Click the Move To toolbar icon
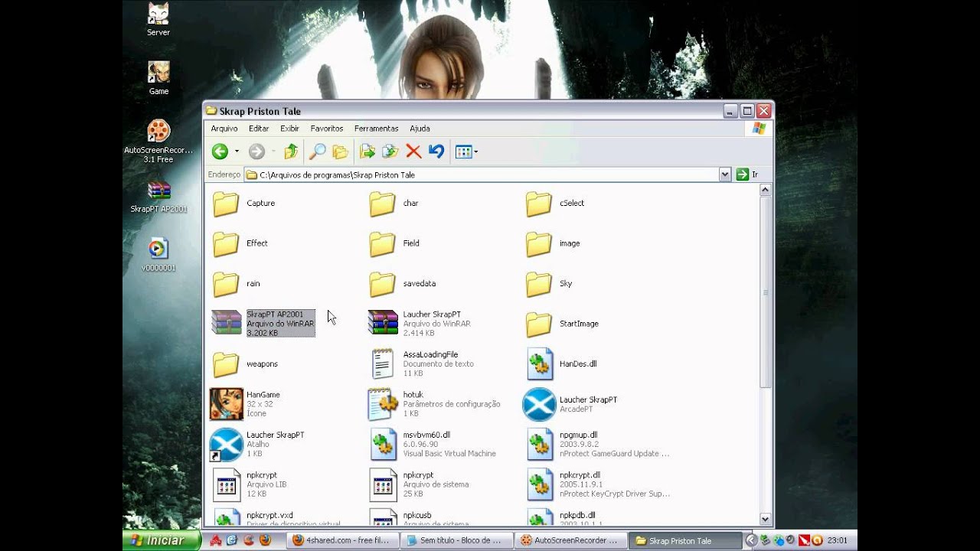The image size is (980, 551). click(x=367, y=152)
